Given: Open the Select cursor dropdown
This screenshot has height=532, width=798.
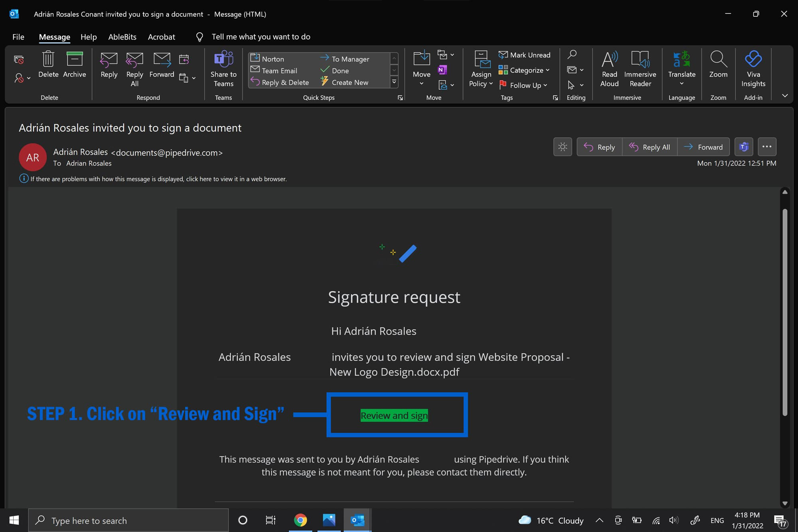Looking at the screenshot, I should 575,85.
